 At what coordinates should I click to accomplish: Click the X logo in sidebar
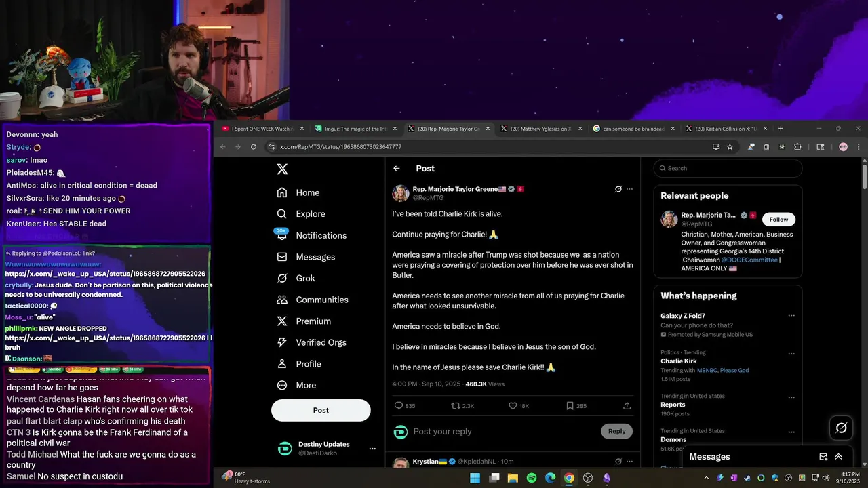(282, 169)
